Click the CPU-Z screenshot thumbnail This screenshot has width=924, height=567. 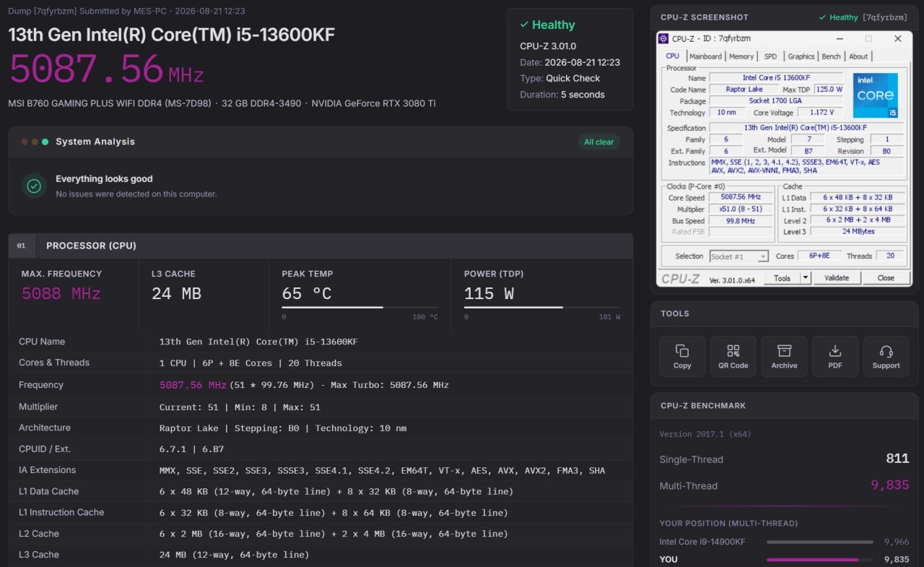point(783,158)
